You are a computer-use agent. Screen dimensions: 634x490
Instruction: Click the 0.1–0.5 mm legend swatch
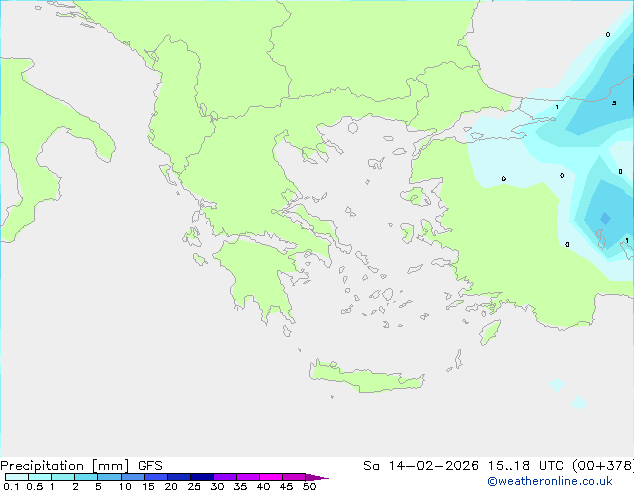17,477
